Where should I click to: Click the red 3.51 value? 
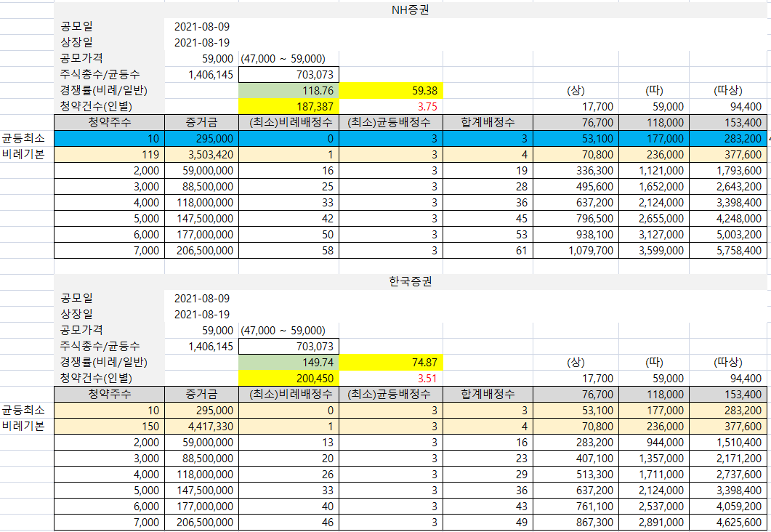coord(427,379)
